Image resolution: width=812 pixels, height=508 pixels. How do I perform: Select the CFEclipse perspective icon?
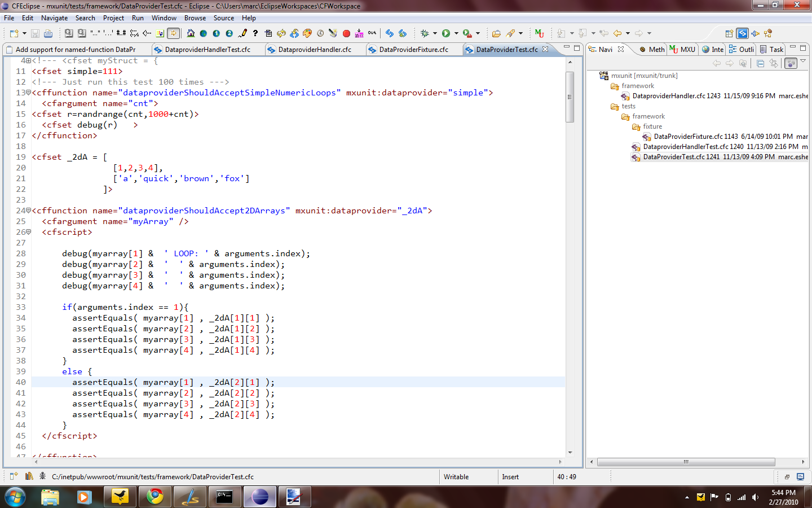743,33
